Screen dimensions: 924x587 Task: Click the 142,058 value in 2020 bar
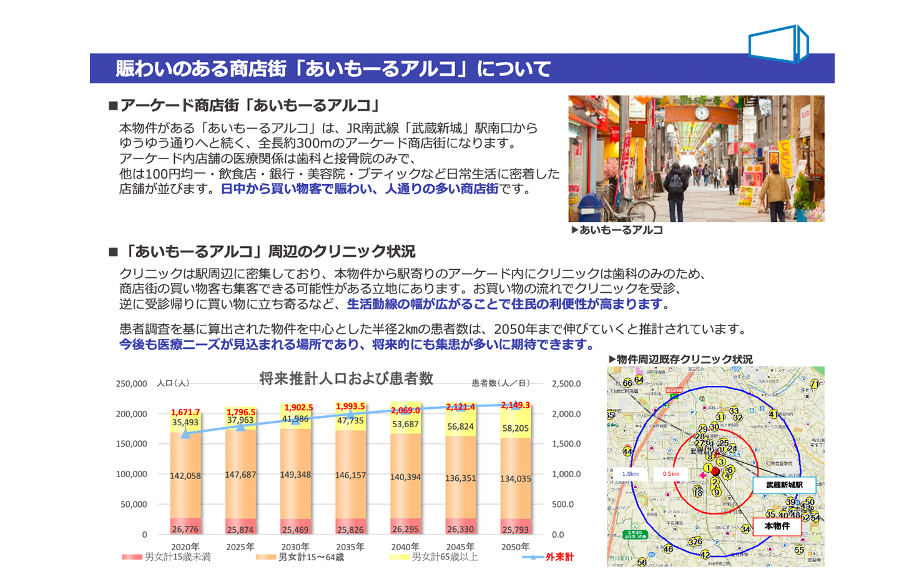pos(185,476)
